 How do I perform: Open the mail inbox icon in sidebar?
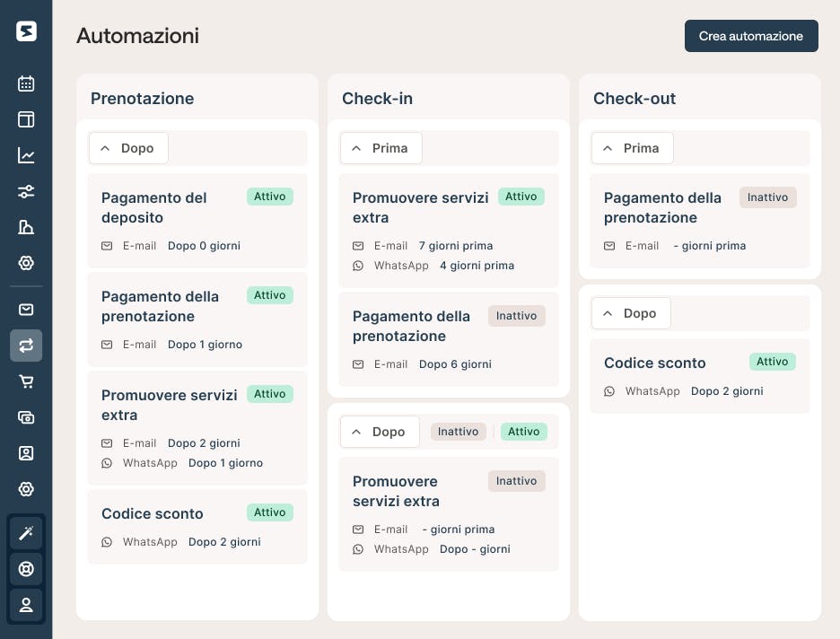(26, 310)
